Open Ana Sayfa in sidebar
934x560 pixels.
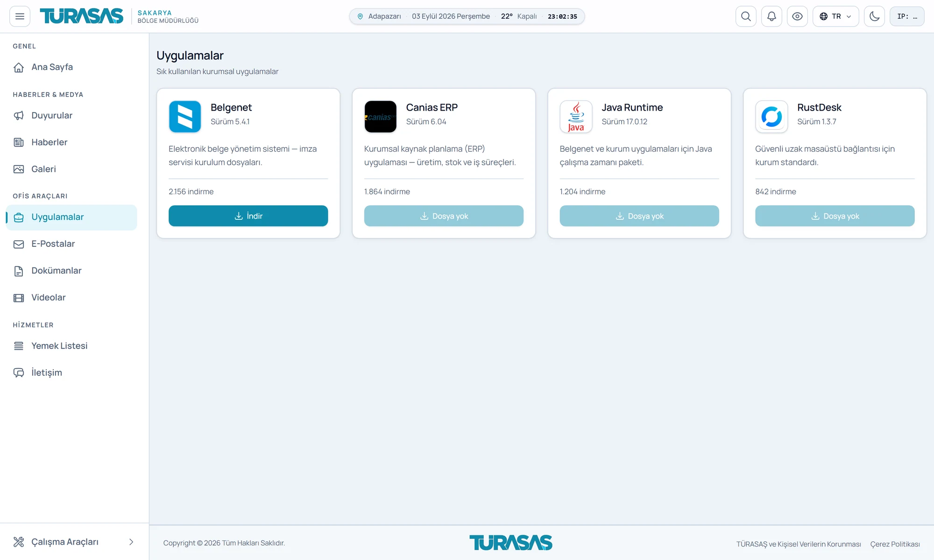(71, 67)
